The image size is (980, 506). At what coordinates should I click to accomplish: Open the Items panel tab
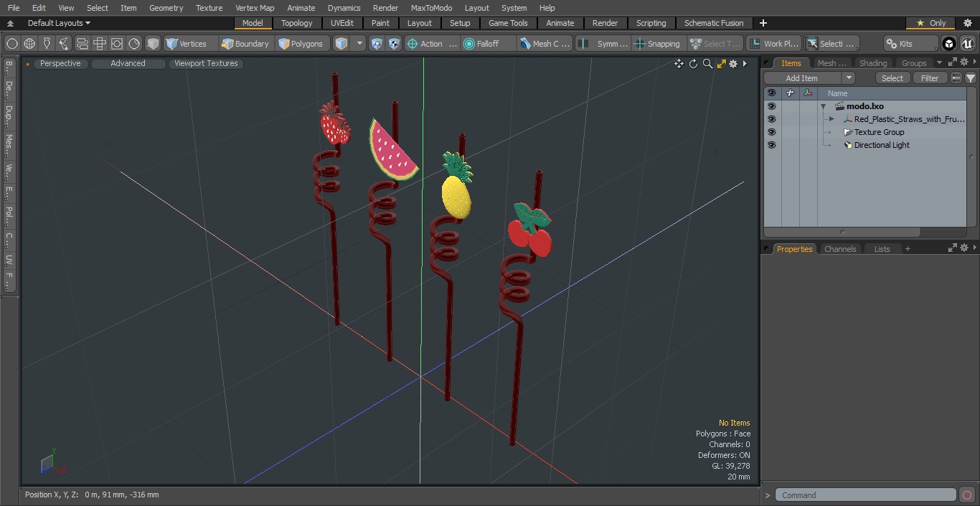[x=791, y=63]
